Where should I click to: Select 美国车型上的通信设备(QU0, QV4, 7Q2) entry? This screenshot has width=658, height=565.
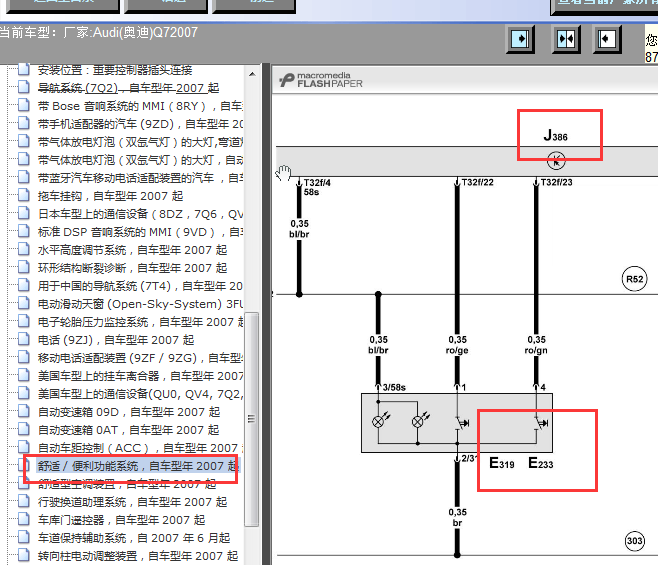point(140,394)
